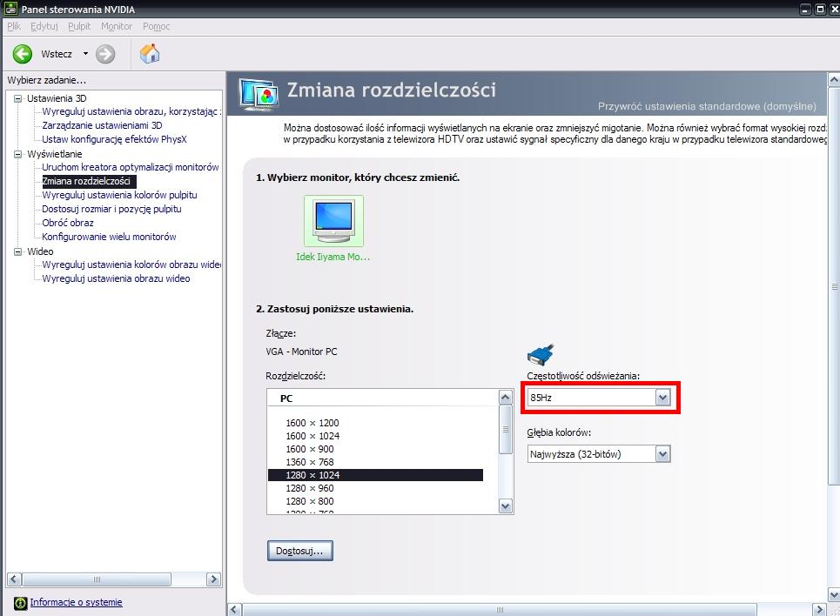Click the resolution list scroll-down arrow

point(505,506)
